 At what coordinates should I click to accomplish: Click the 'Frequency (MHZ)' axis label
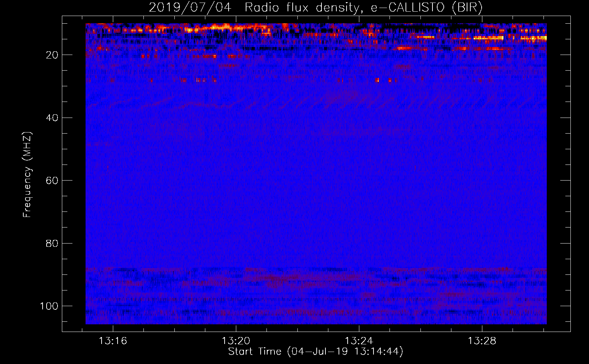[27, 175]
